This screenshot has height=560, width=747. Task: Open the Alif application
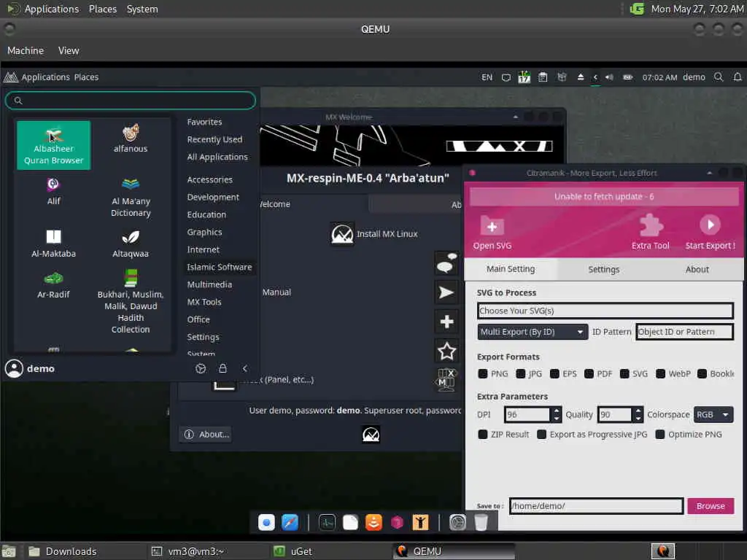pyautogui.click(x=53, y=191)
